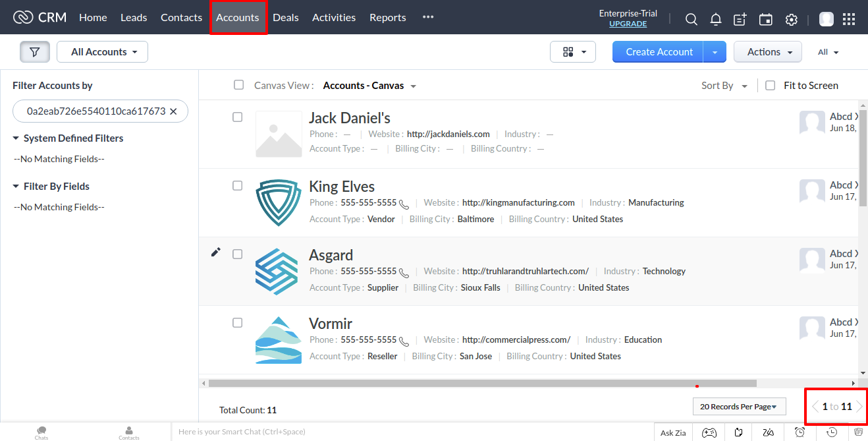This screenshot has width=868, height=441.
Task: Click Asgard logo thumbnail
Action: pos(277,272)
